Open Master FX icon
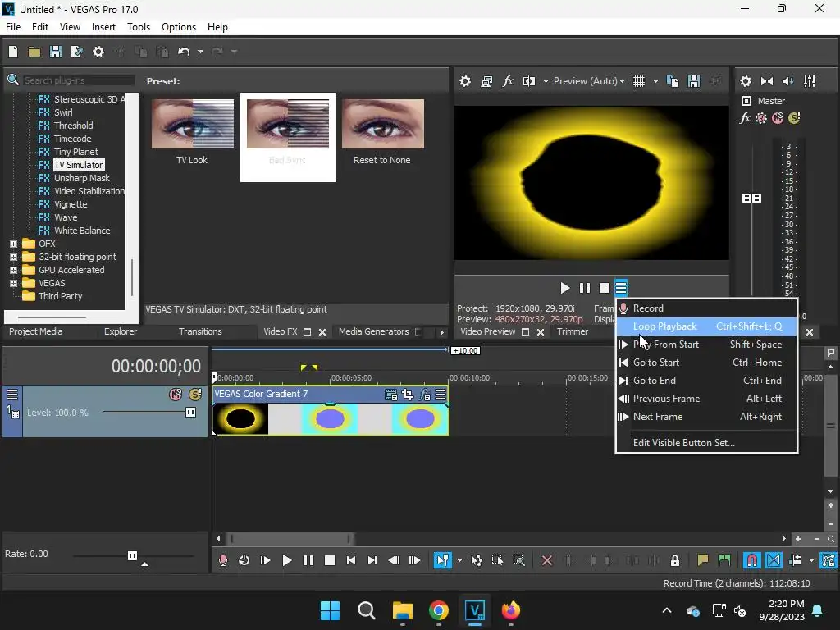 click(745, 118)
